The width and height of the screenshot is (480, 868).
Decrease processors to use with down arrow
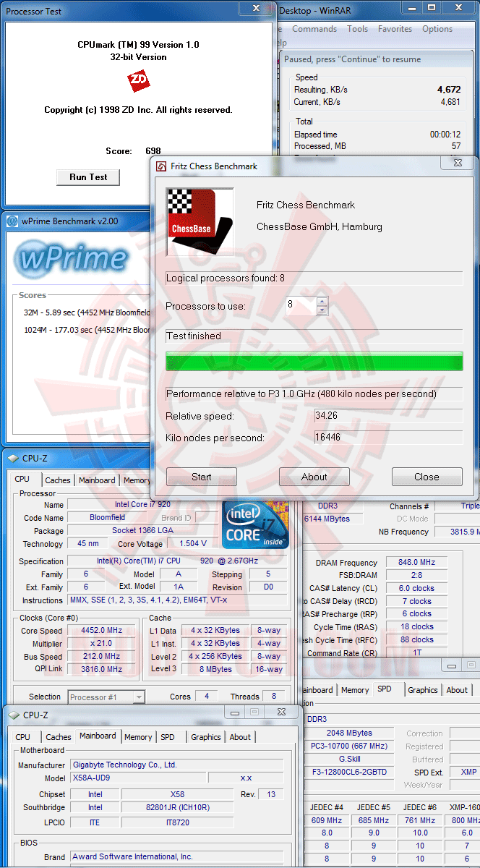click(x=322, y=310)
